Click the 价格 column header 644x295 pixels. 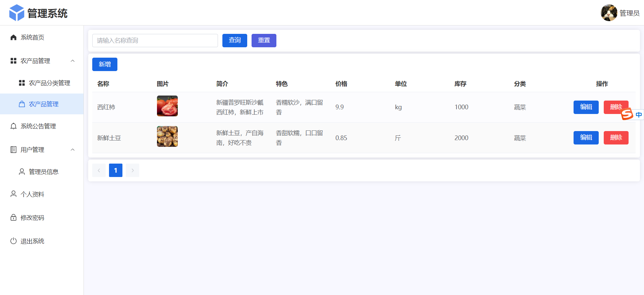click(x=341, y=84)
